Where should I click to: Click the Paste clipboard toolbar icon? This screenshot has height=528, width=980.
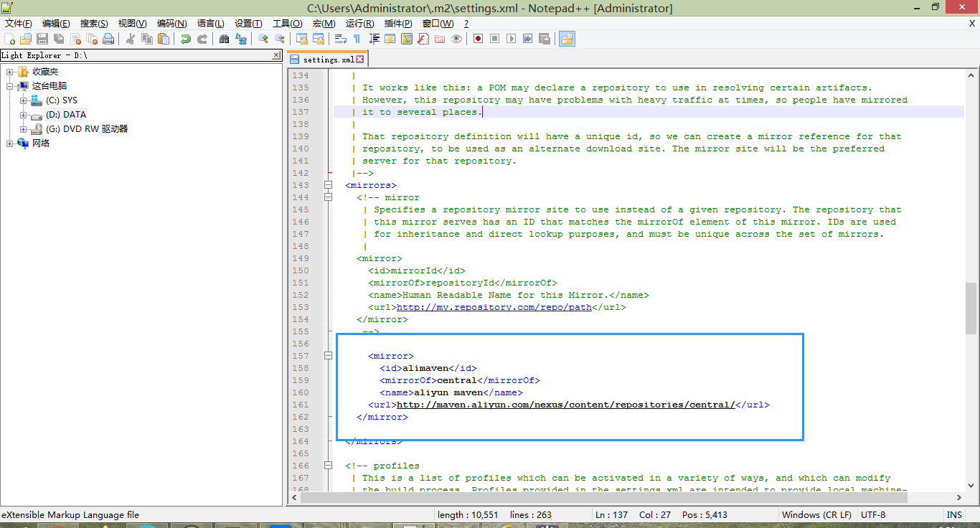(164, 39)
